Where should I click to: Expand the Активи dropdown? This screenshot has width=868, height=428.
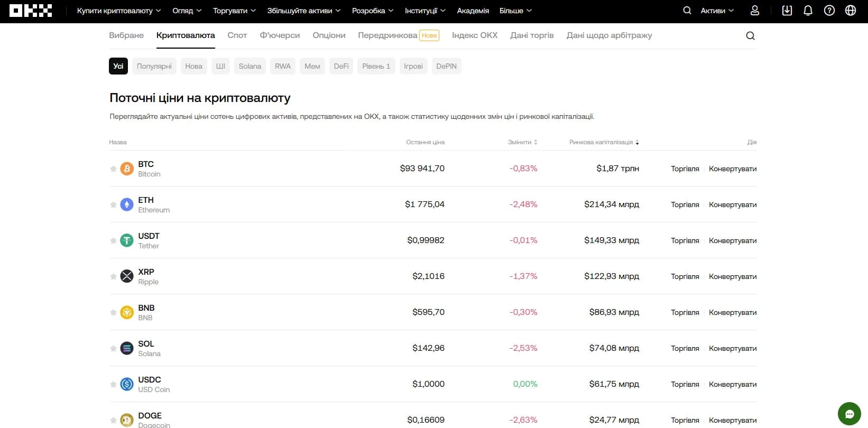tap(717, 11)
